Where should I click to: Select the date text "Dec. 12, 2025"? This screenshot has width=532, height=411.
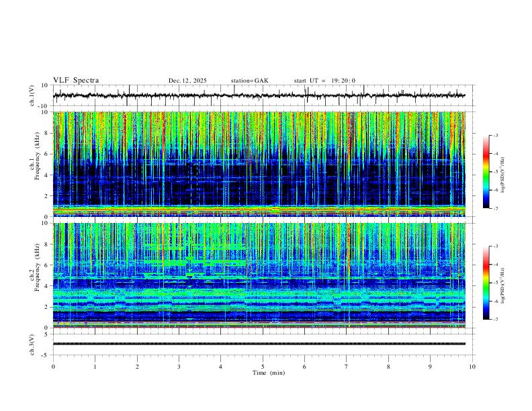click(187, 81)
